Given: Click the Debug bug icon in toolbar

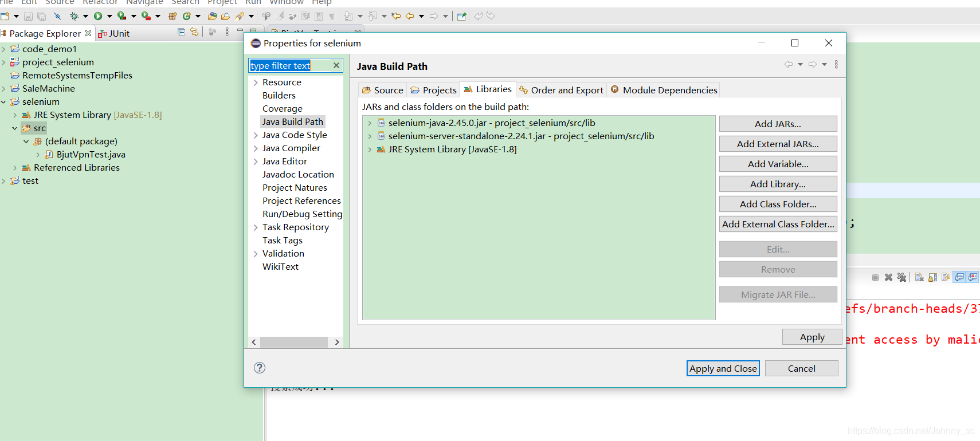Looking at the screenshot, I should pyautogui.click(x=74, y=16).
